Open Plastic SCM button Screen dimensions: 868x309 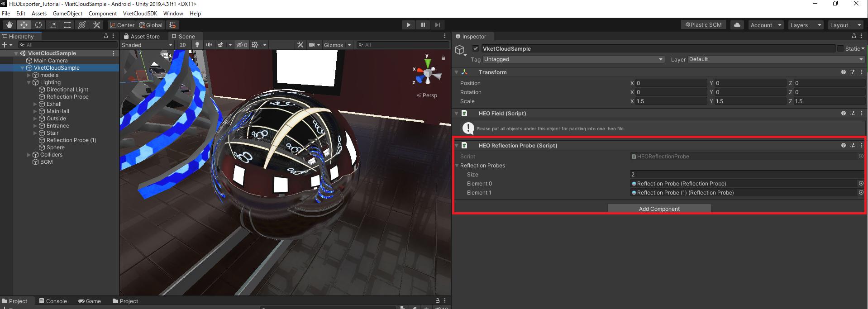coord(703,25)
